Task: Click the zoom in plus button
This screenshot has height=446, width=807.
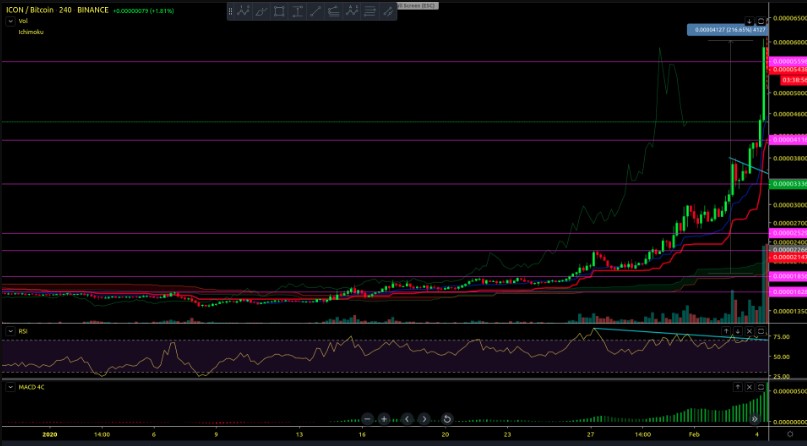Action: (x=384, y=419)
